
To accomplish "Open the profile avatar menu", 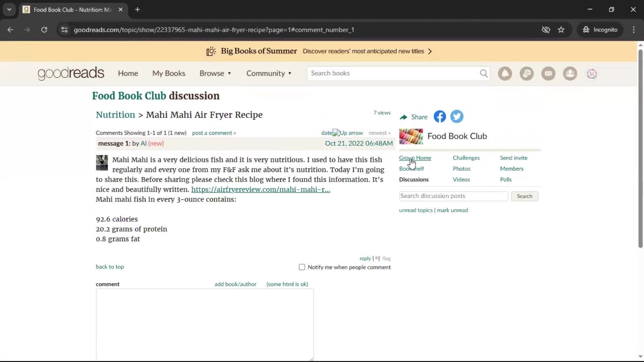I will point(592,73).
